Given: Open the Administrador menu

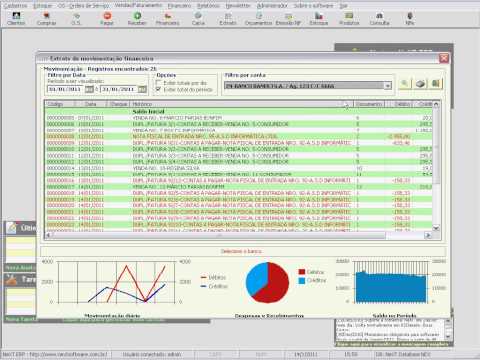Looking at the screenshot, I should click(272, 6).
